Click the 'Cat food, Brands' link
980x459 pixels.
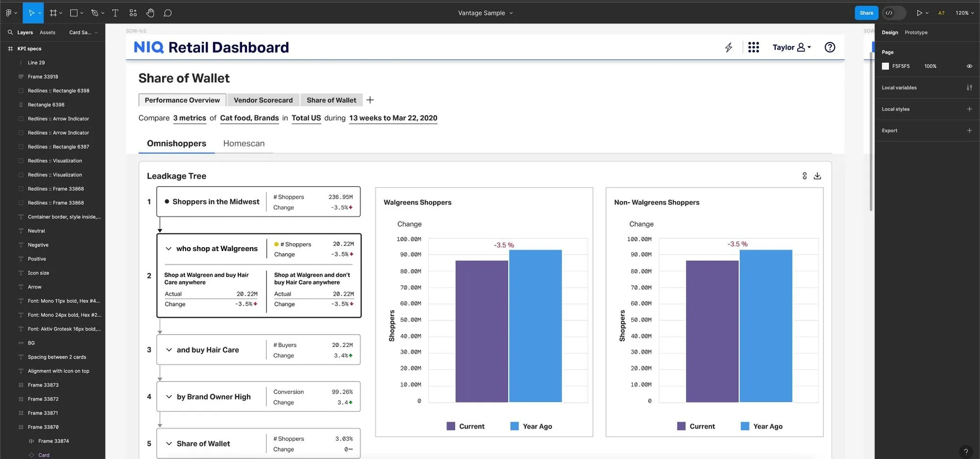point(249,118)
